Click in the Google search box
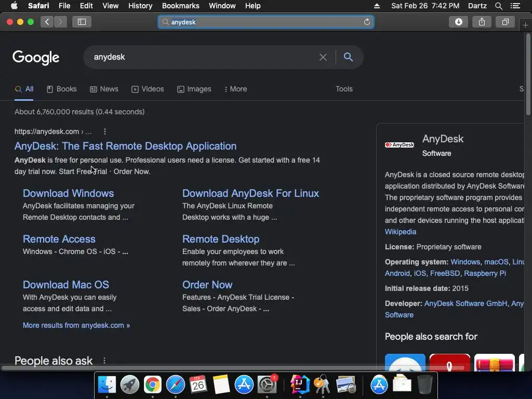This screenshot has width=532, height=399. pos(204,57)
